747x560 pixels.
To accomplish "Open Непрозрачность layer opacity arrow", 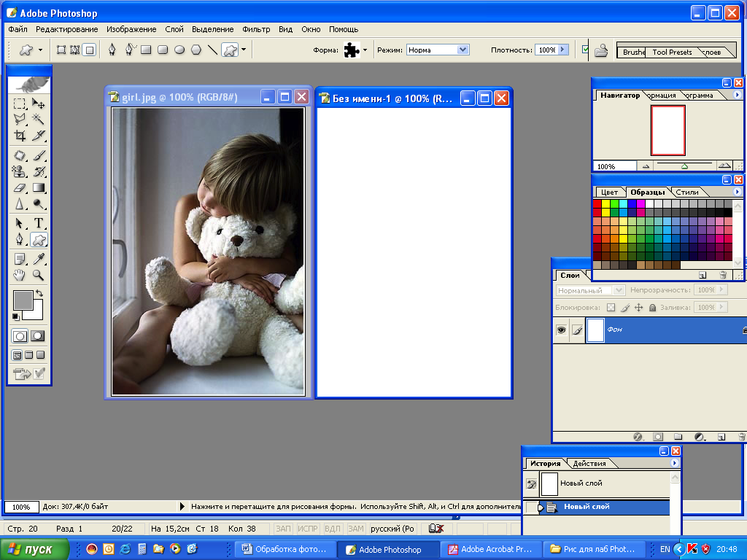I will point(721,289).
